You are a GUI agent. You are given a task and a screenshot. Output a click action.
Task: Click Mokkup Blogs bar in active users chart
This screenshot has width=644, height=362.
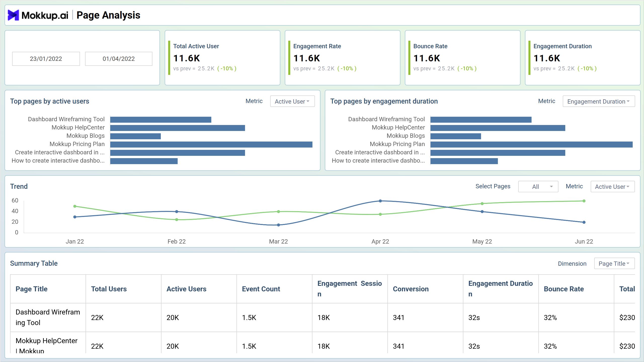135,136
